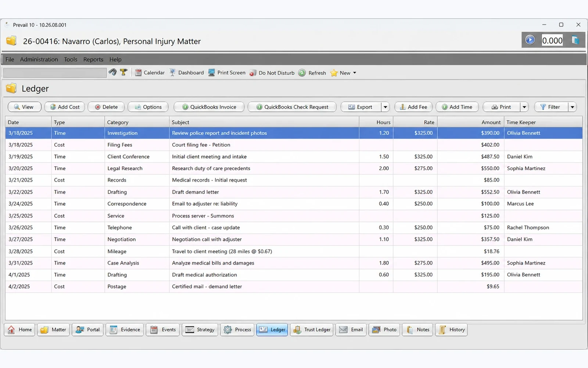The width and height of the screenshot is (588, 368).
Task: Create a QuickBooks Check Request
Action: pos(292,107)
